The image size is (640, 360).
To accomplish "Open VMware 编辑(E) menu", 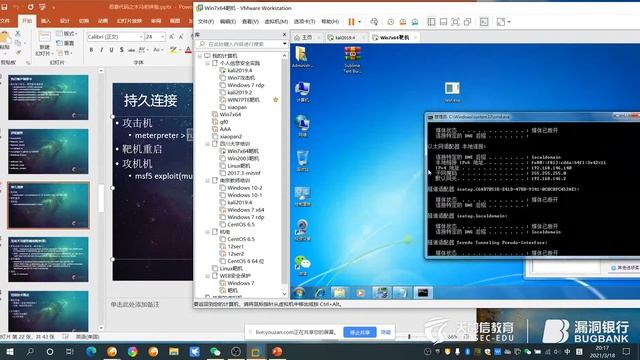I will tap(227, 22).
